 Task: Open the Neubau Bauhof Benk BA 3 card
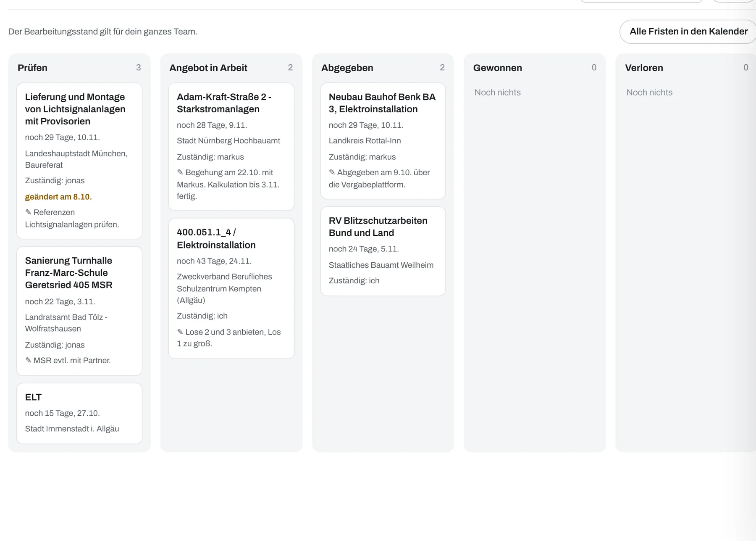pyautogui.click(x=383, y=141)
